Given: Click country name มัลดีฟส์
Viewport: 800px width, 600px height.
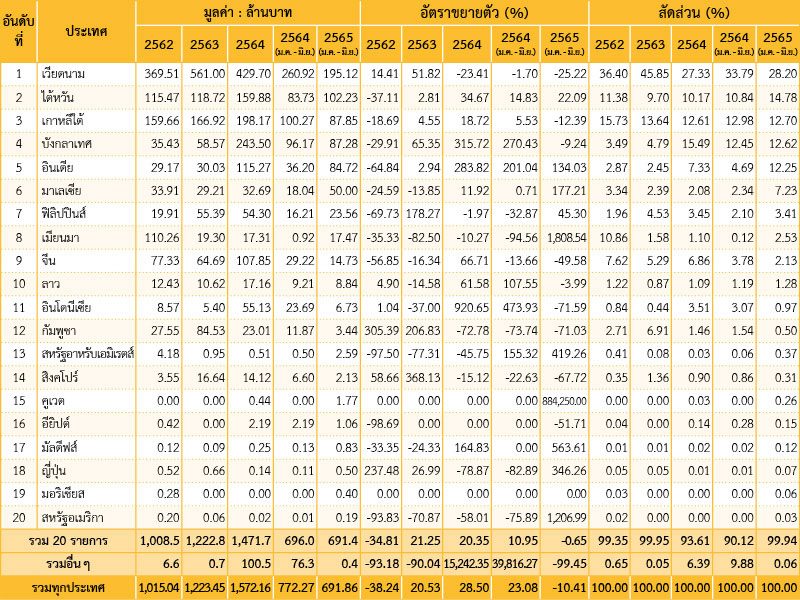Looking at the screenshot, I should 60,447.
